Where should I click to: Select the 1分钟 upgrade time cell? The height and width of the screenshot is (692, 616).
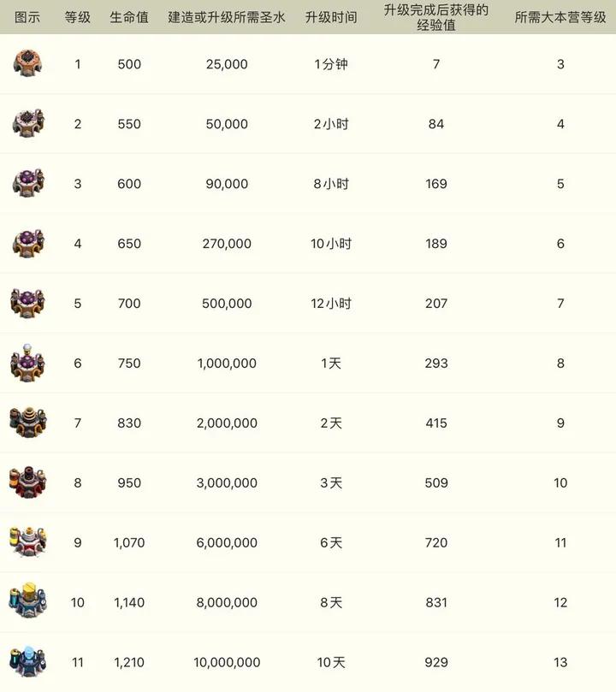[x=330, y=64]
